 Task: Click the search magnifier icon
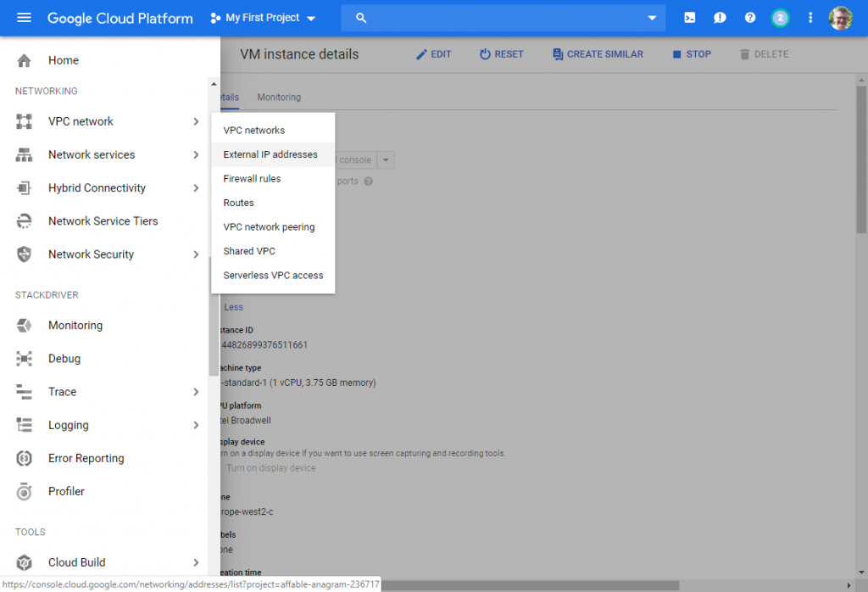(361, 18)
